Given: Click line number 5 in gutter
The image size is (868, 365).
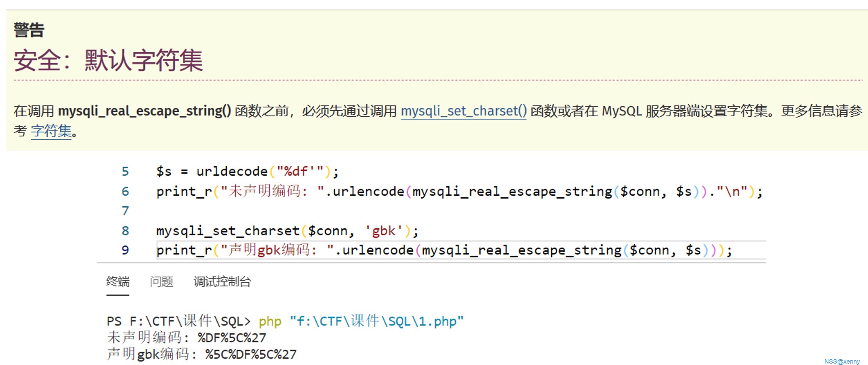Looking at the screenshot, I should (125, 172).
